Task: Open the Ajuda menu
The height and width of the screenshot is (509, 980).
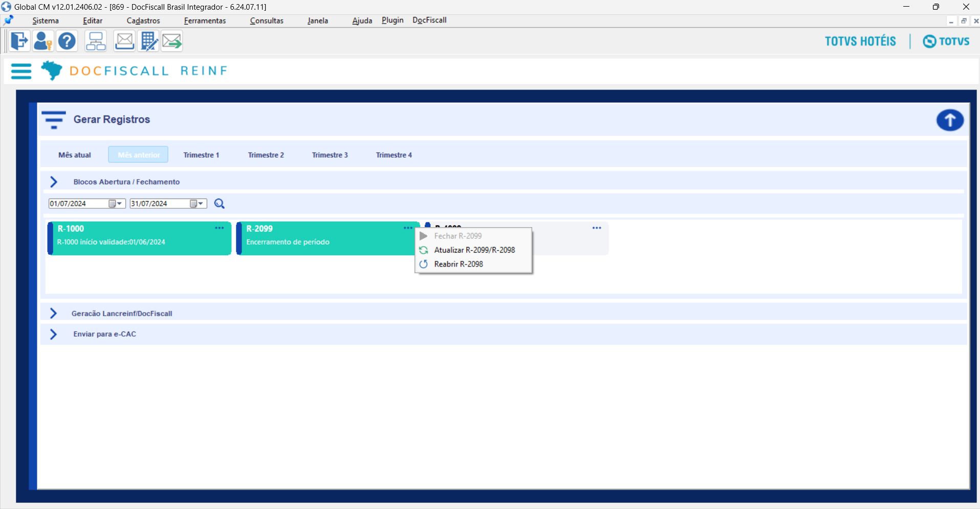Action: pyautogui.click(x=362, y=20)
